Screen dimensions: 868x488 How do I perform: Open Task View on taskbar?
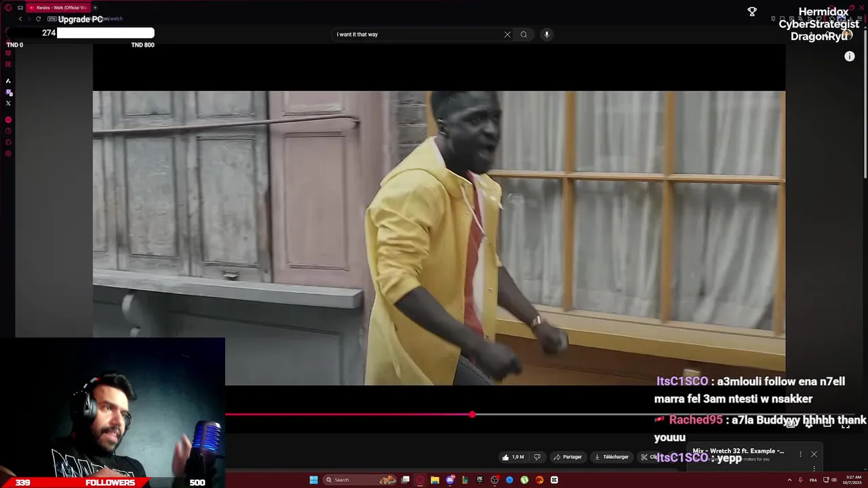click(x=406, y=480)
